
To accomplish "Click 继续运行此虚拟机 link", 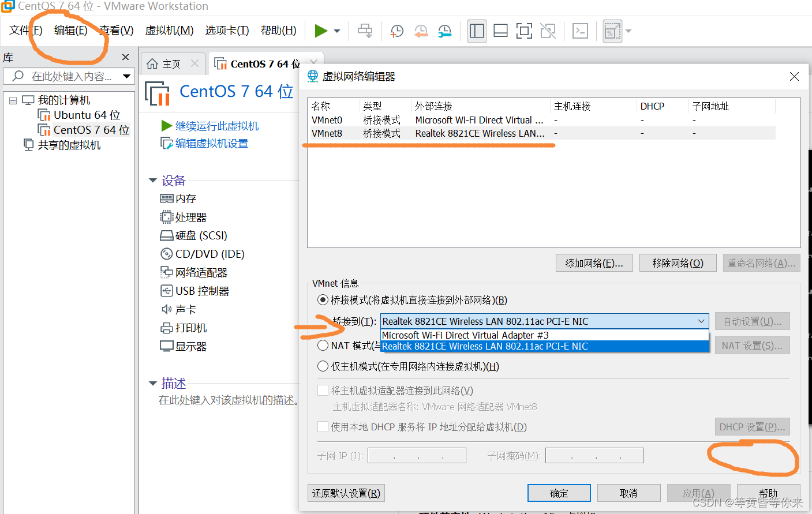I will pyautogui.click(x=216, y=126).
